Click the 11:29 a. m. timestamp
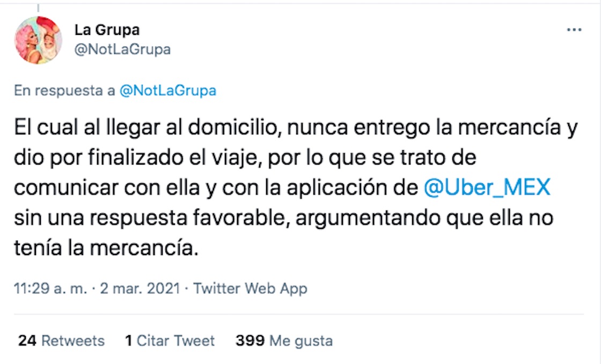Screen dimensions: 601x364 [x=50, y=288]
